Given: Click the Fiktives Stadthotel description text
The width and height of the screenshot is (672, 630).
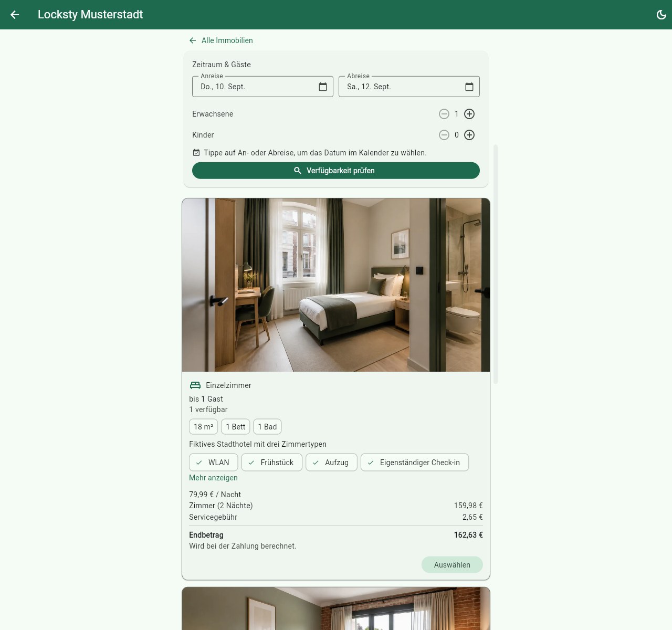Looking at the screenshot, I should pos(258,444).
